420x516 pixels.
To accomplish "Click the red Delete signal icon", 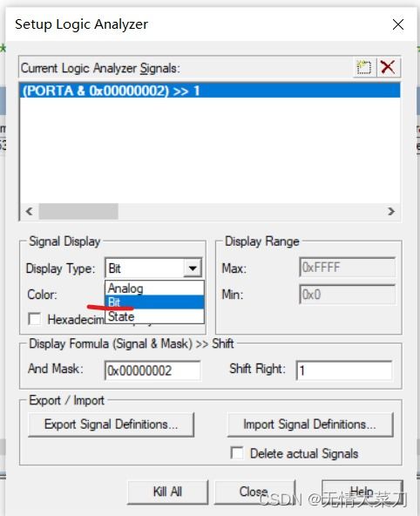I will click(x=388, y=68).
